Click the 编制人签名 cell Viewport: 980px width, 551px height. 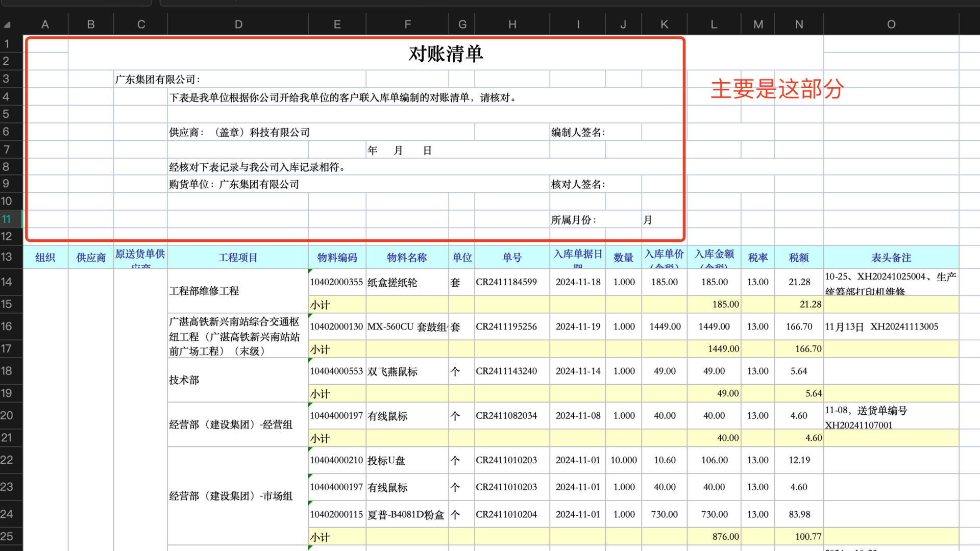[596, 132]
